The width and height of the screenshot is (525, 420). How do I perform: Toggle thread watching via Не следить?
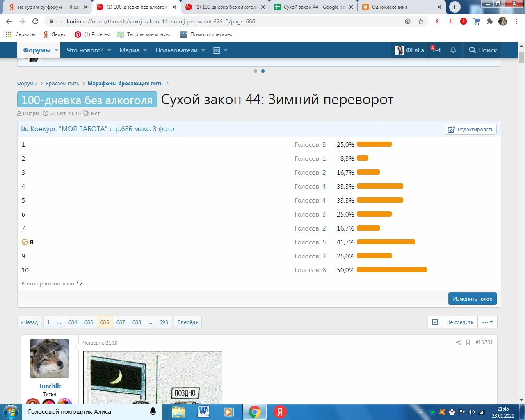(459, 322)
